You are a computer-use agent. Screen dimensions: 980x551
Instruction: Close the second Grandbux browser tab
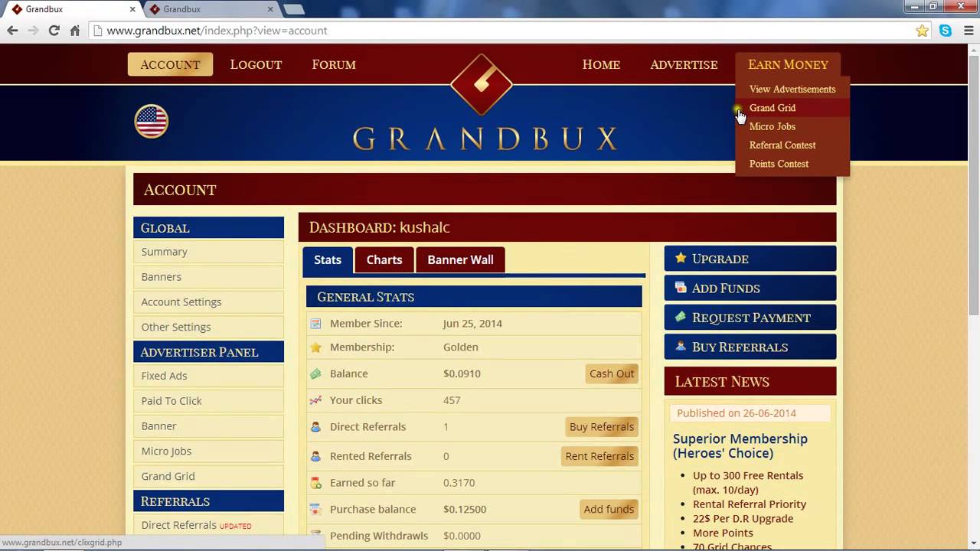pyautogui.click(x=270, y=9)
